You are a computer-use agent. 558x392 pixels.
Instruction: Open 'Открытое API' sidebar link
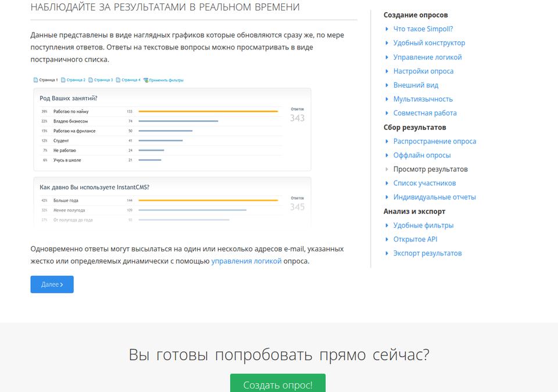pyautogui.click(x=415, y=239)
